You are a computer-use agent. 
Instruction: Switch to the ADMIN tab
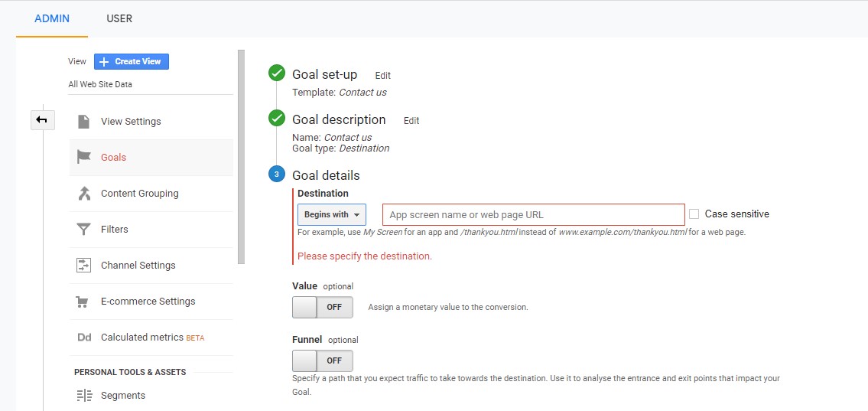(x=52, y=18)
